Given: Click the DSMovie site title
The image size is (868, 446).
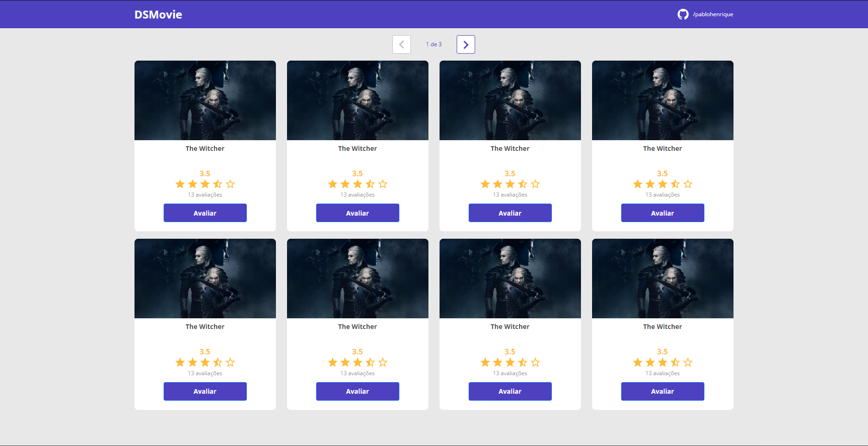Looking at the screenshot, I should [x=158, y=14].
